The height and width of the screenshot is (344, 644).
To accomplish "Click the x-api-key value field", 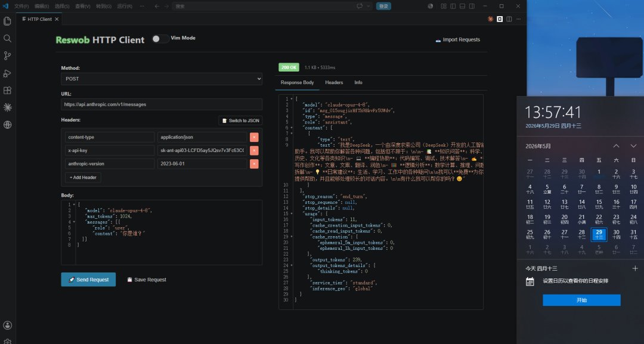I will tap(202, 150).
